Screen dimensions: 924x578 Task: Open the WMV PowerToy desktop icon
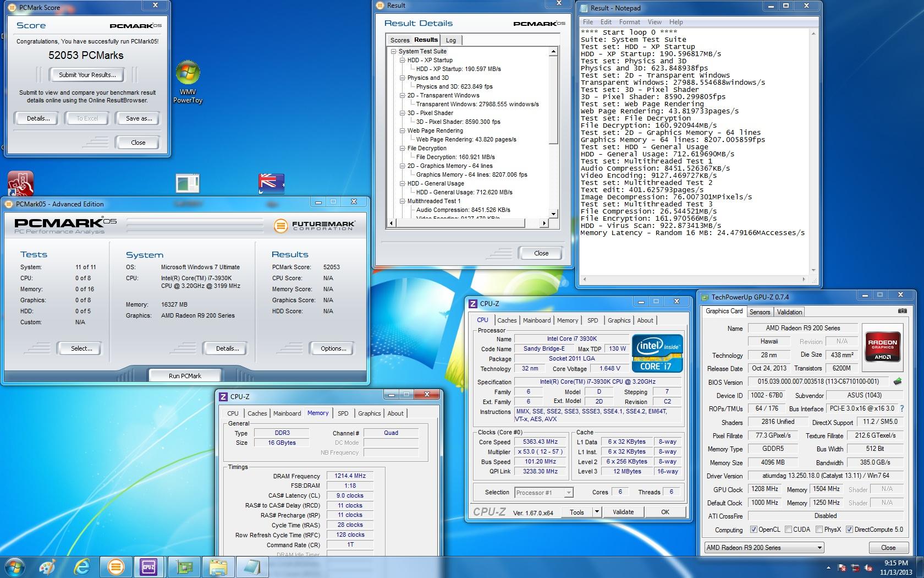tap(188, 82)
